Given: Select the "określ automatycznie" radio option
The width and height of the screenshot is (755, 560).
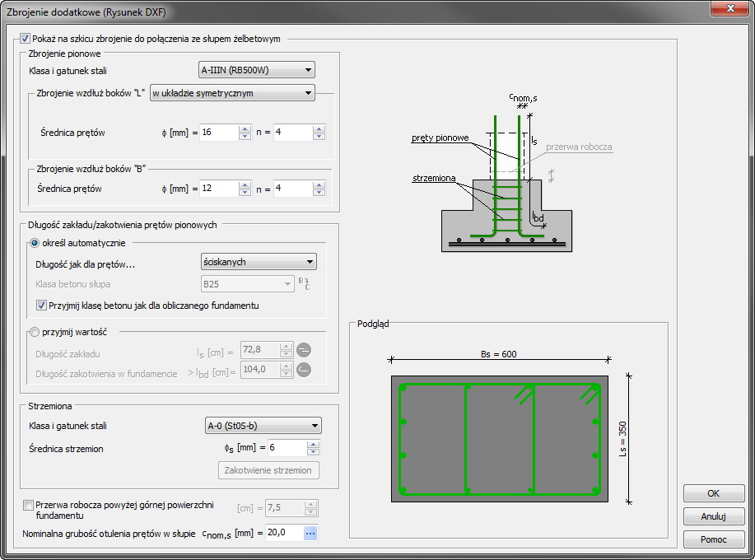Looking at the screenshot, I should tap(35, 243).
